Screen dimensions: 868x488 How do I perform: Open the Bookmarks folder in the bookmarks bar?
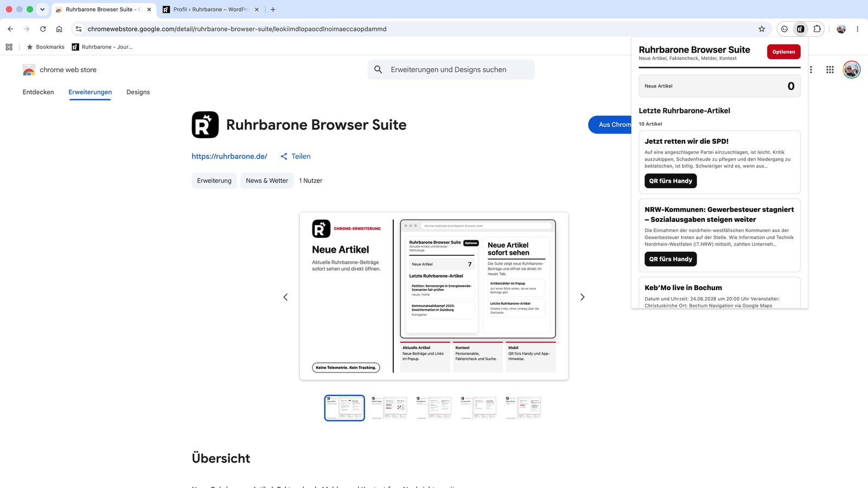(x=46, y=47)
